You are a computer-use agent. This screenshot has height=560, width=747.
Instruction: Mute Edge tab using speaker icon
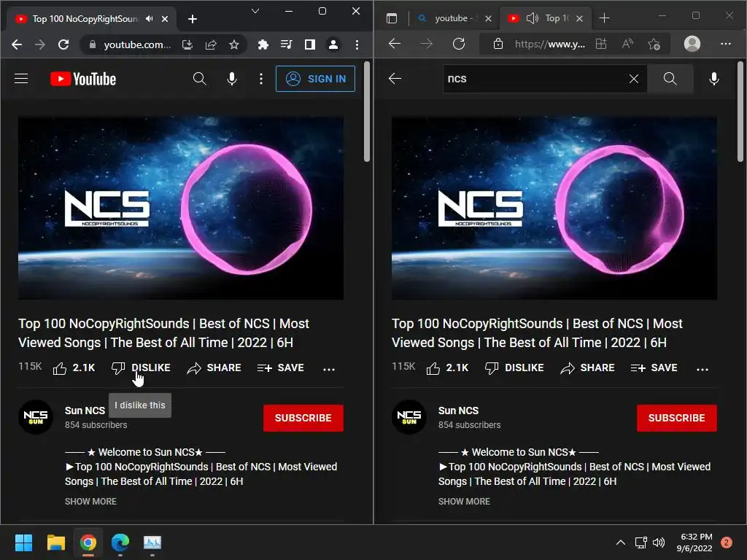click(532, 18)
